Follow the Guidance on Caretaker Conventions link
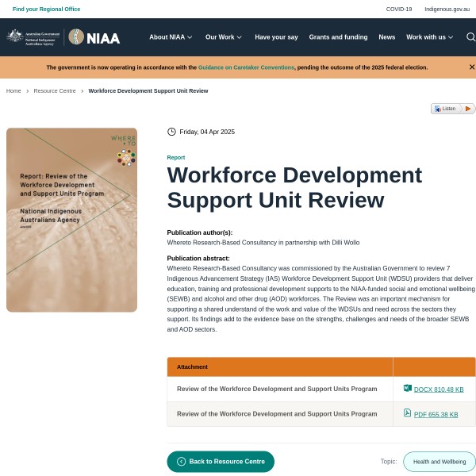Screen dimensions: 476x476 point(246,67)
